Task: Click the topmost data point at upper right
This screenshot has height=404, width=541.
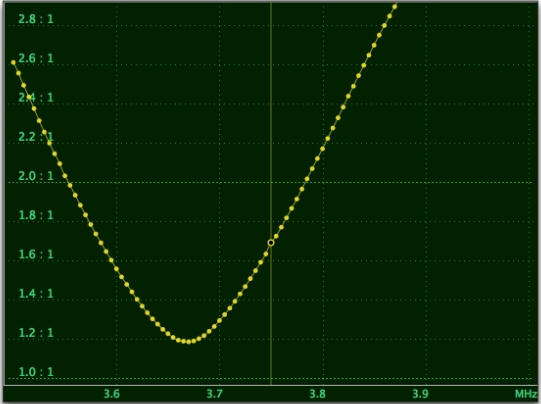Action: pos(395,6)
